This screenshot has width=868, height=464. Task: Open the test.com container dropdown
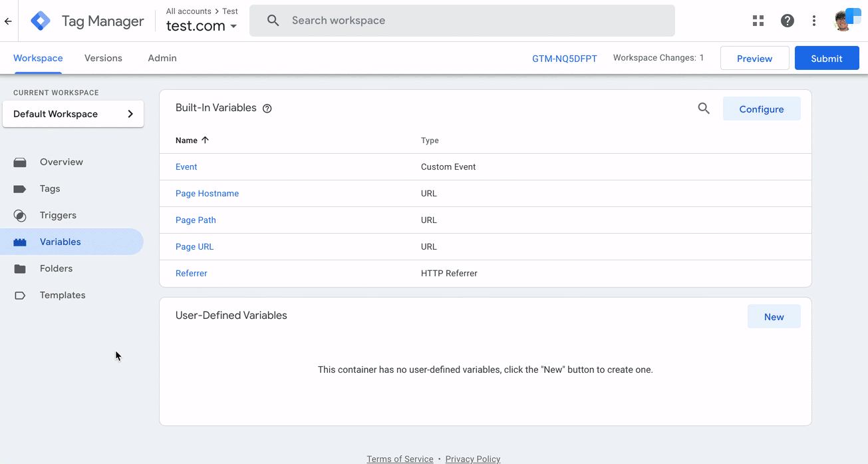point(202,26)
